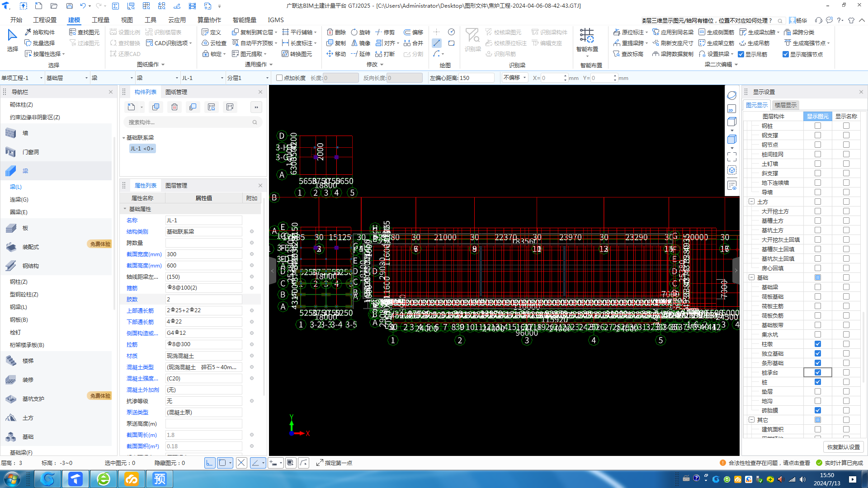Toggle the 显示吊筋 checkbox

741,54
